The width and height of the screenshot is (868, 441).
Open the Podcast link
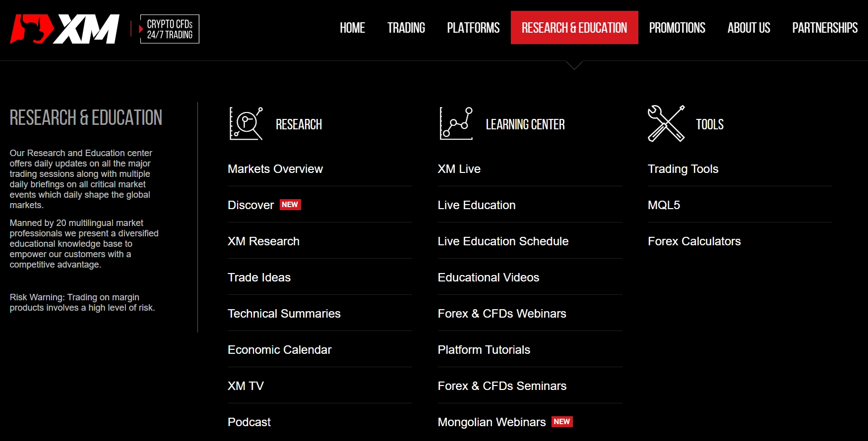tap(249, 422)
